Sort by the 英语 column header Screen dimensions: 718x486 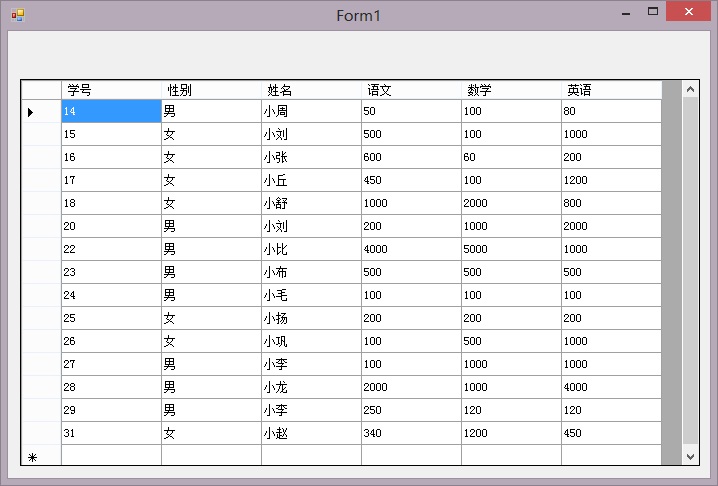click(x=611, y=90)
